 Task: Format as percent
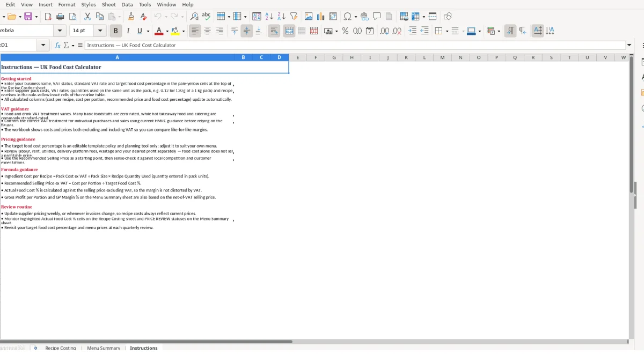click(x=345, y=31)
